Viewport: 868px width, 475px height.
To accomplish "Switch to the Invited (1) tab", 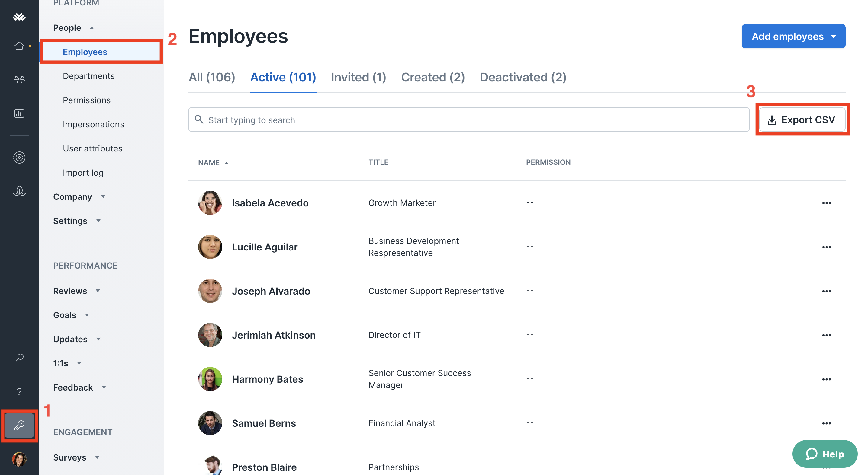I will [x=358, y=78].
